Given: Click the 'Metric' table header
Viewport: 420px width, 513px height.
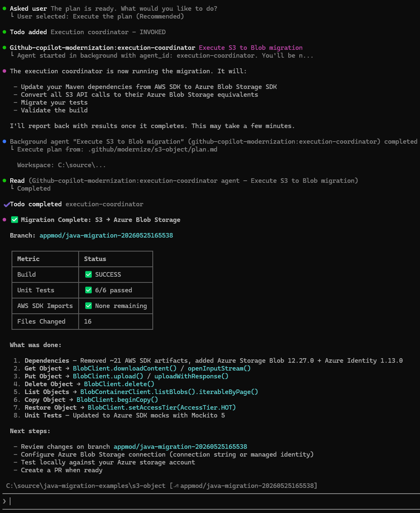Looking at the screenshot, I should pyautogui.click(x=28, y=259).
